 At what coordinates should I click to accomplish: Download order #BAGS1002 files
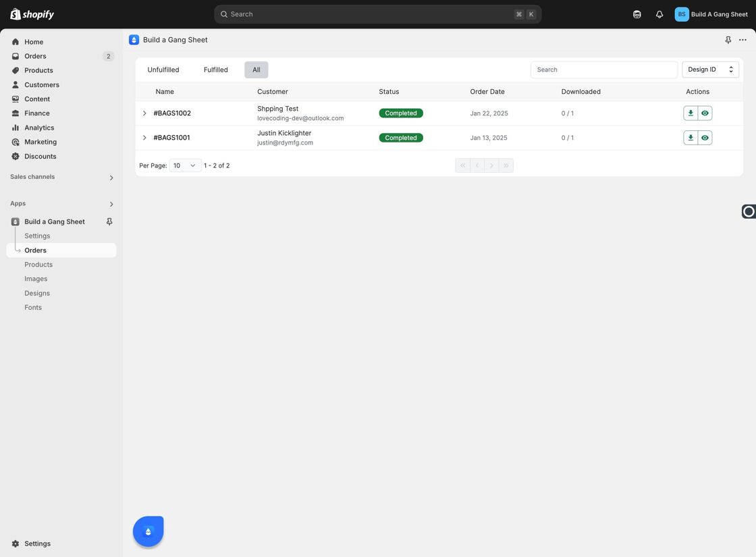[691, 113]
